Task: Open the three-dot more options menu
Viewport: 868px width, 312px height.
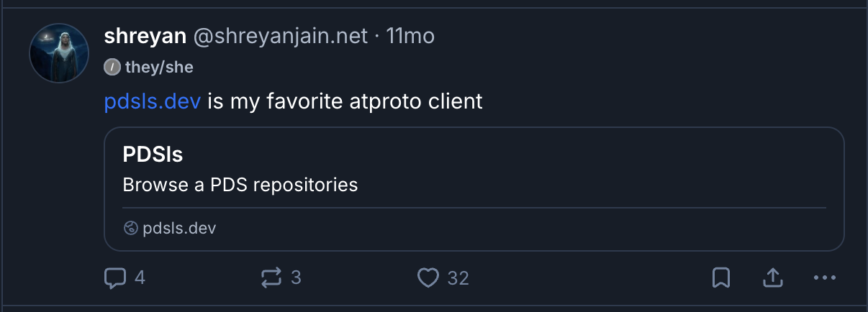Action: pos(824,277)
